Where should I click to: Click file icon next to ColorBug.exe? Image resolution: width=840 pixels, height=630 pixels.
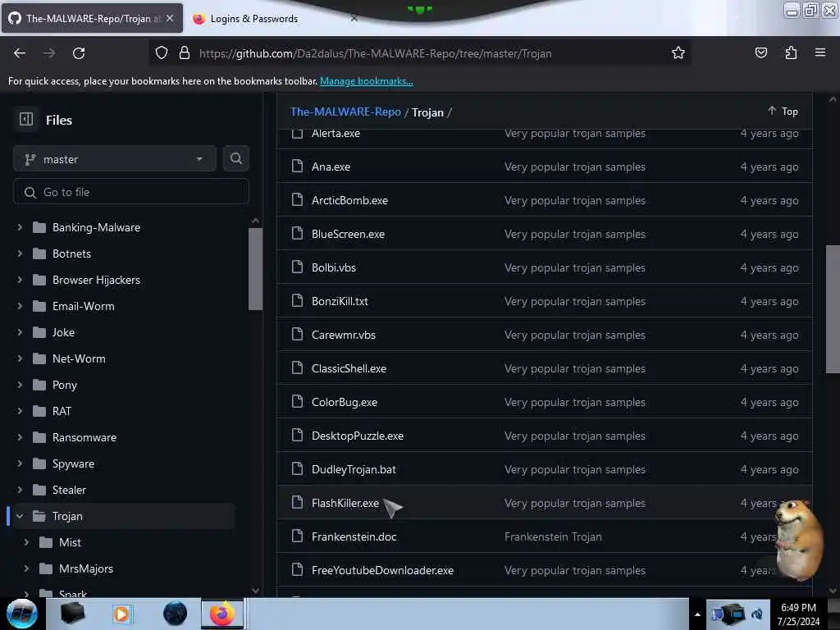(297, 402)
